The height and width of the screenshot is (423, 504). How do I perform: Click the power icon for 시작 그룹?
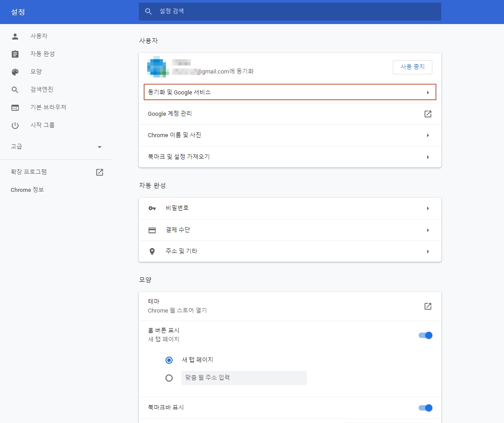[x=15, y=126]
